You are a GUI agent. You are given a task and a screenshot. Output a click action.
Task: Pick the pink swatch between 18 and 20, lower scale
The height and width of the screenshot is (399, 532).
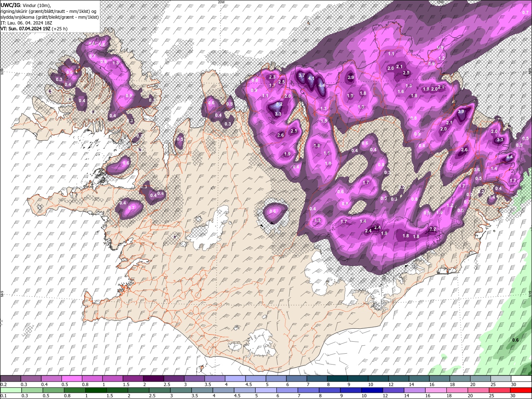click(457, 390)
